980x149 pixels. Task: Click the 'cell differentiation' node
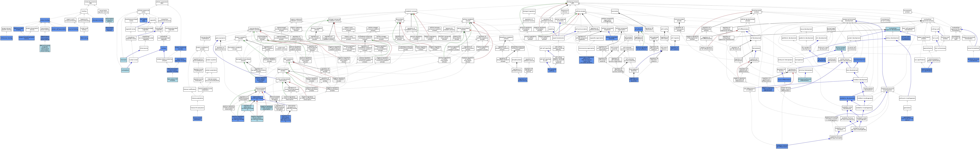(743, 29)
